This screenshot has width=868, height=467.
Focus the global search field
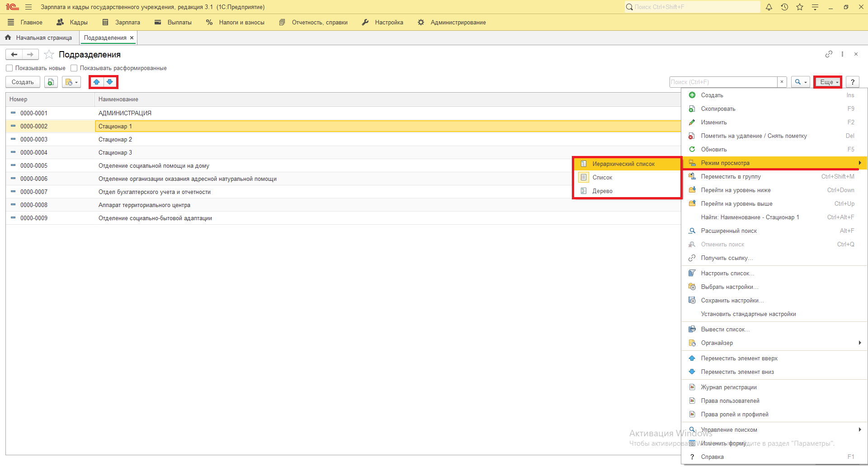point(693,7)
